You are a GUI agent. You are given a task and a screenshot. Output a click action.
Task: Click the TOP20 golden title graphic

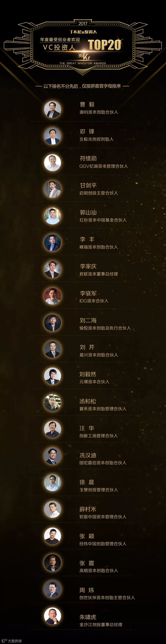point(105,45)
